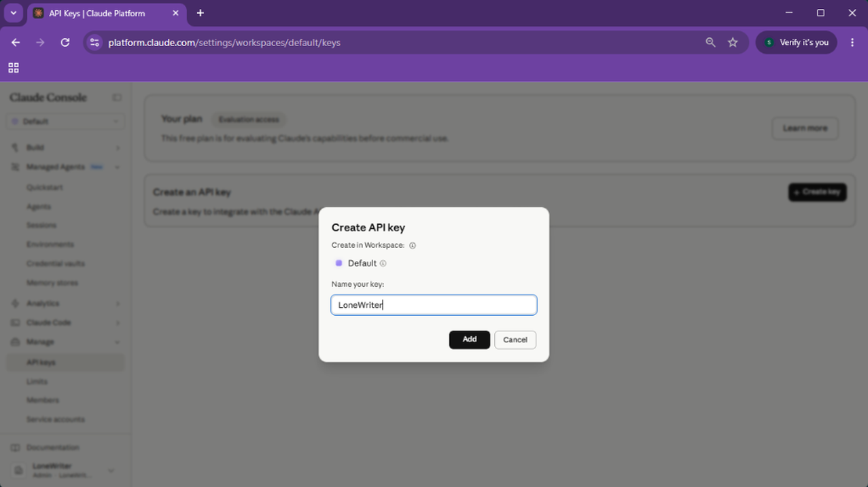Screen dimensions: 868x487
Task: Click the info icon beside Default workspace
Action: click(383, 264)
